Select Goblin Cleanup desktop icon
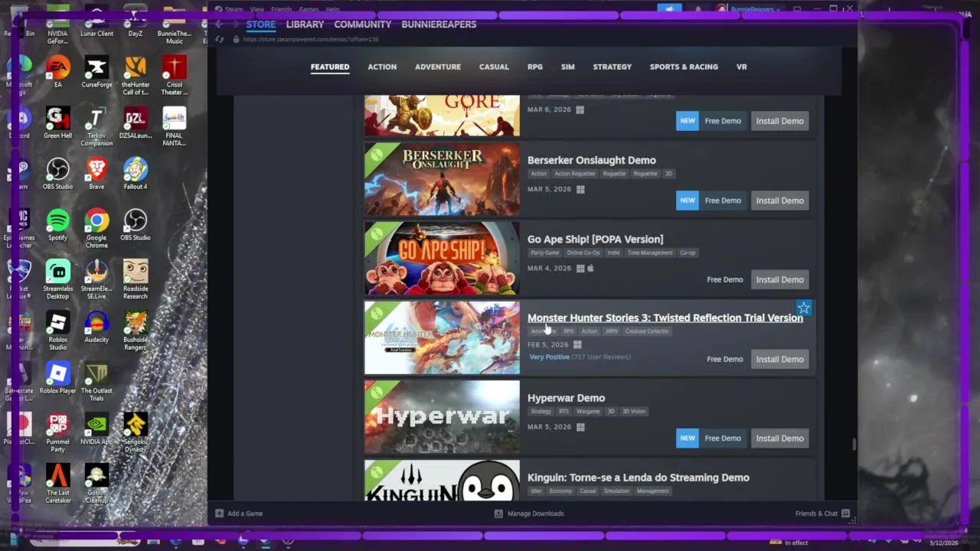The image size is (980, 551). 96,484
